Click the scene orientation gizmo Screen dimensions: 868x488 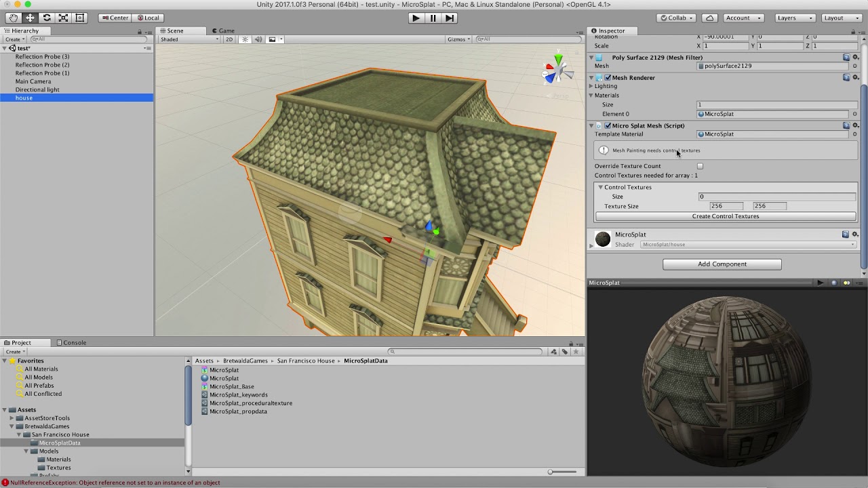(x=557, y=70)
